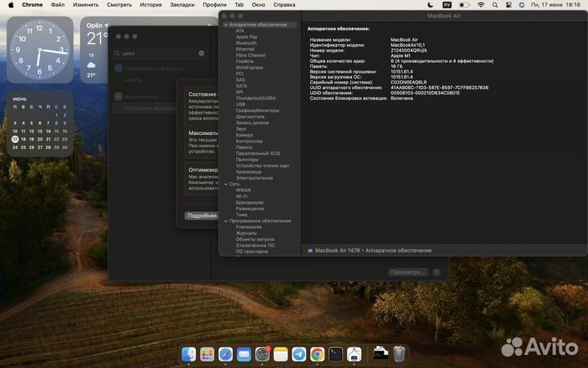
Task: Open System Information icon in Dock
Action: (354, 354)
